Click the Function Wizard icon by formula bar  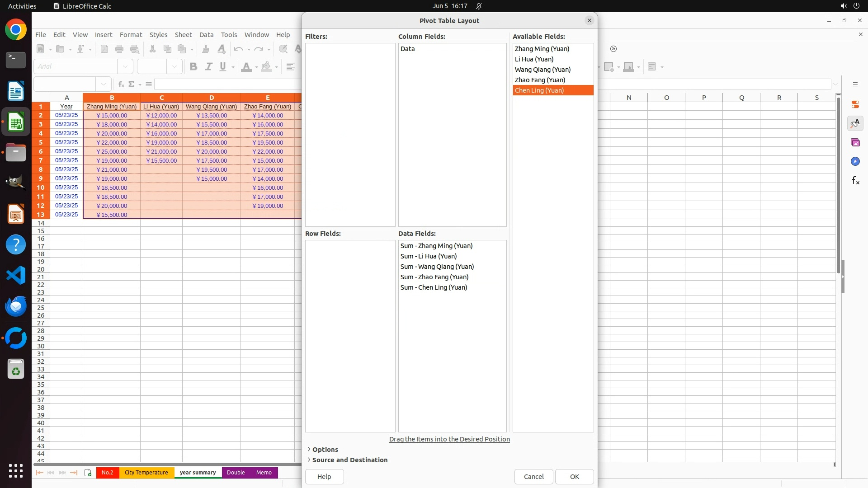point(121,84)
